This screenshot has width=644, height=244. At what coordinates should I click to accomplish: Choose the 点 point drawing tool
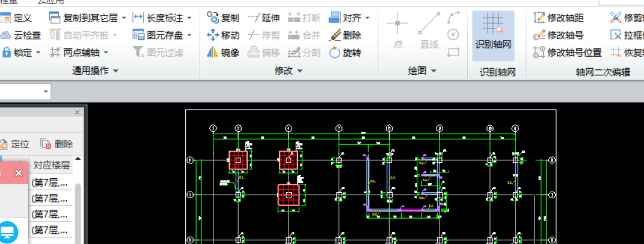[x=397, y=31]
